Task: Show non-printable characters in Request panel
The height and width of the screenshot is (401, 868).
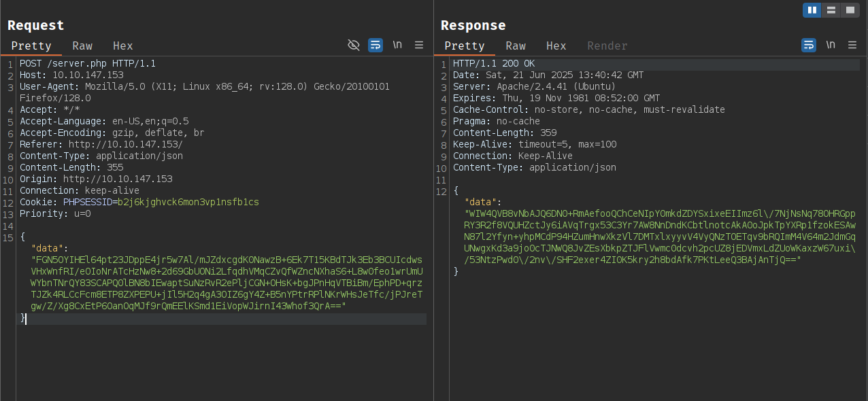Action: (397, 45)
